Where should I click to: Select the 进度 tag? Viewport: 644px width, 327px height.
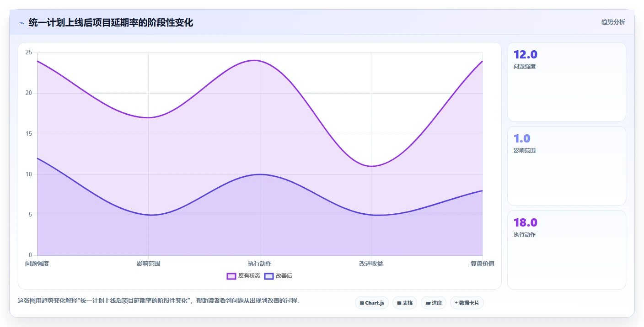click(x=434, y=303)
